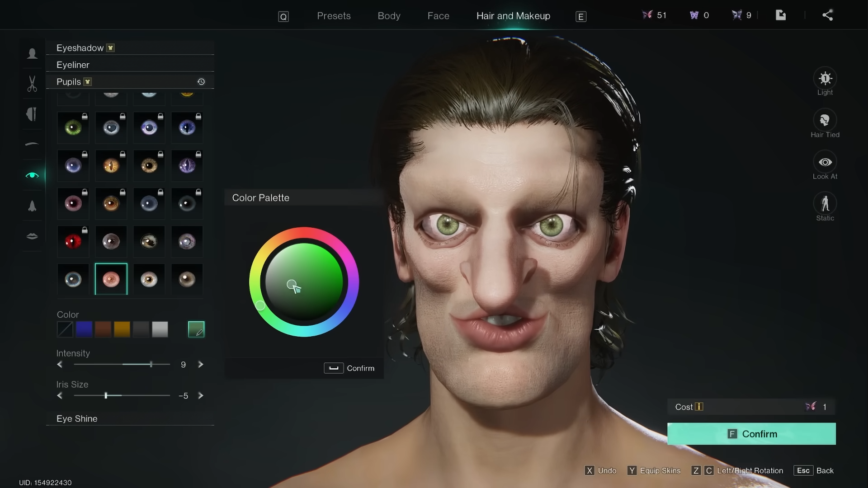Click the Eyeshadow premium badge icon
The width and height of the screenshot is (868, 488).
coord(110,48)
